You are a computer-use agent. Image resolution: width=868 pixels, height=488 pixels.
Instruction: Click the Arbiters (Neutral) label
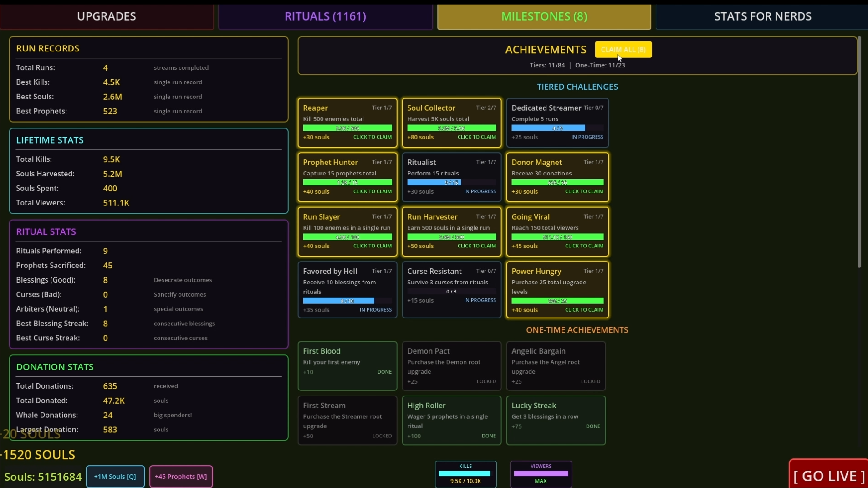pos(48,309)
